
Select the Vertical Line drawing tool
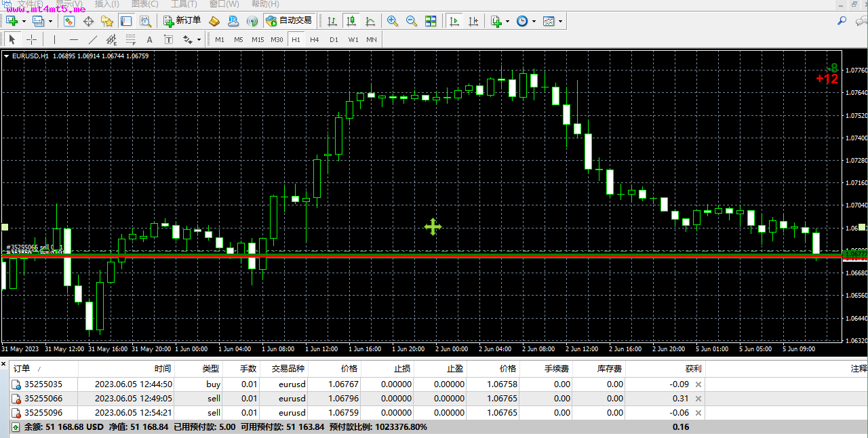pos(55,39)
